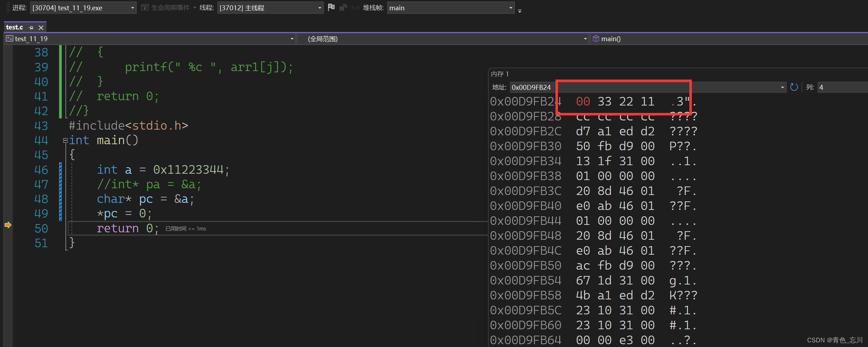
Task: Click memory address 0x00D9FB38
Action: tap(526, 176)
